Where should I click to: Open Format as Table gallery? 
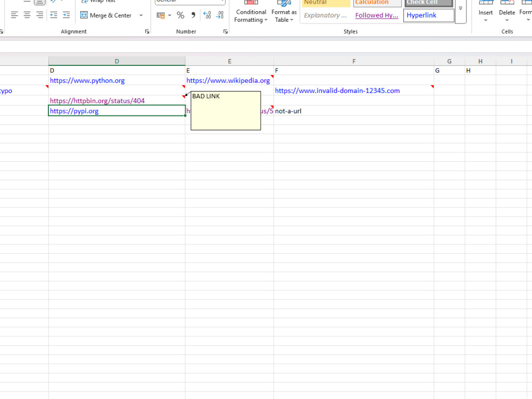click(x=284, y=12)
